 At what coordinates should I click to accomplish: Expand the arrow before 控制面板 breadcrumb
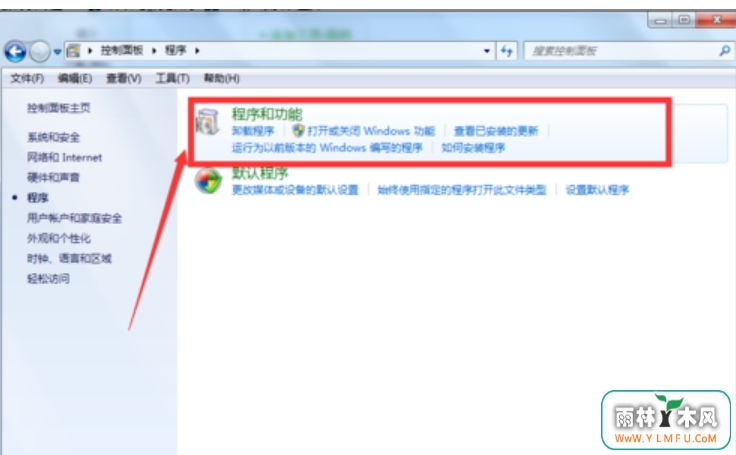coord(90,51)
